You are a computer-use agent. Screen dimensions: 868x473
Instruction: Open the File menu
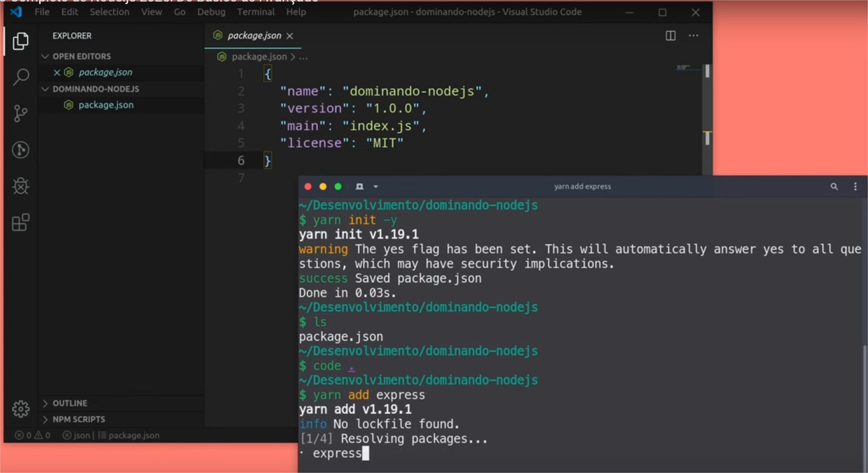(x=41, y=12)
